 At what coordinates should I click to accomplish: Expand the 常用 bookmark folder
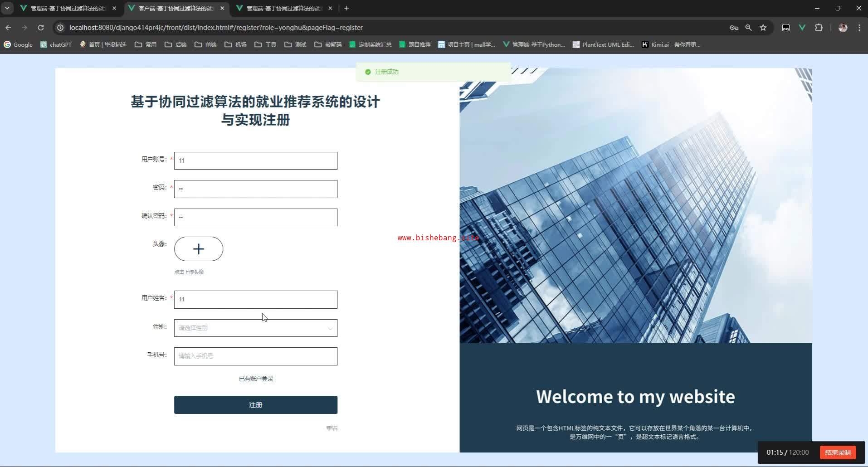pyautogui.click(x=146, y=44)
